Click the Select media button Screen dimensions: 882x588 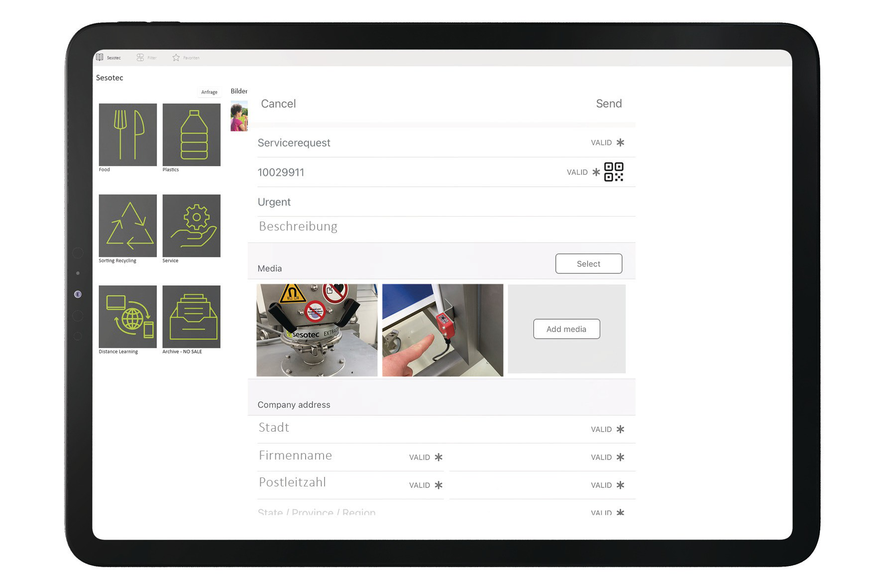tap(589, 264)
